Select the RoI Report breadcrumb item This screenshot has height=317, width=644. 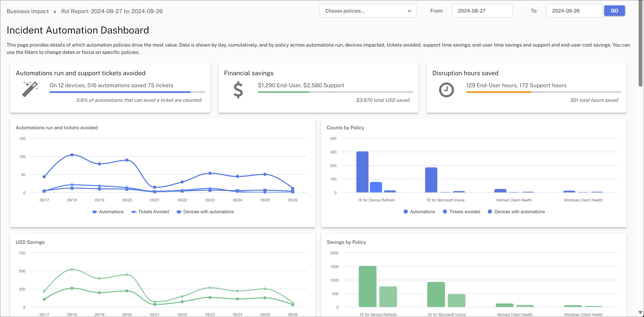(112, 11)
